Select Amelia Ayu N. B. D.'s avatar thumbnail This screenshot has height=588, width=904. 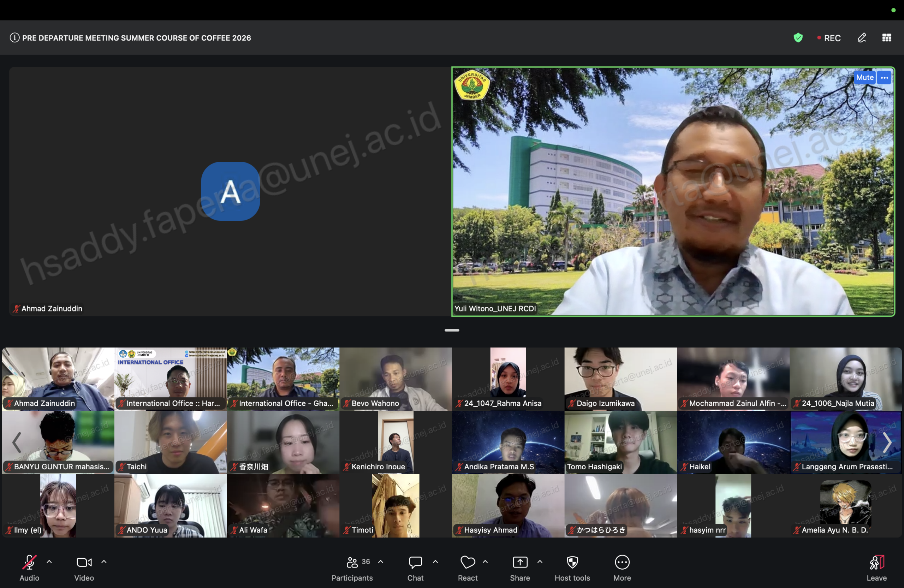tap(845, 506)
